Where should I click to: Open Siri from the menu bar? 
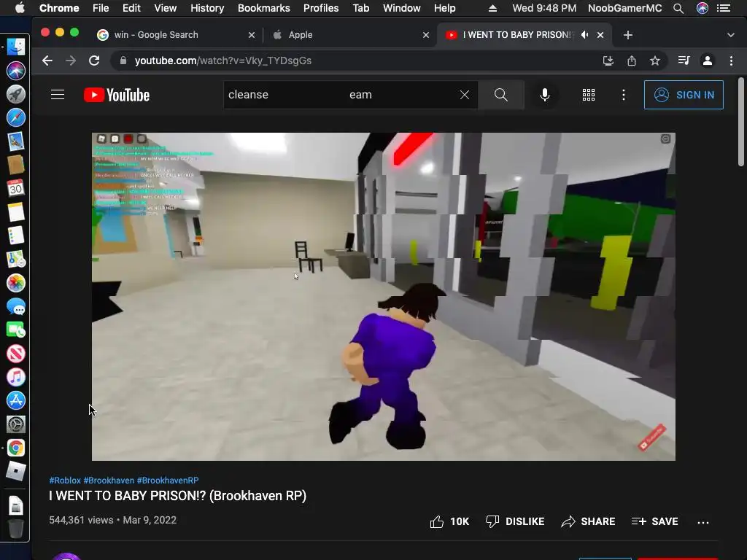[x=703, y=8]
